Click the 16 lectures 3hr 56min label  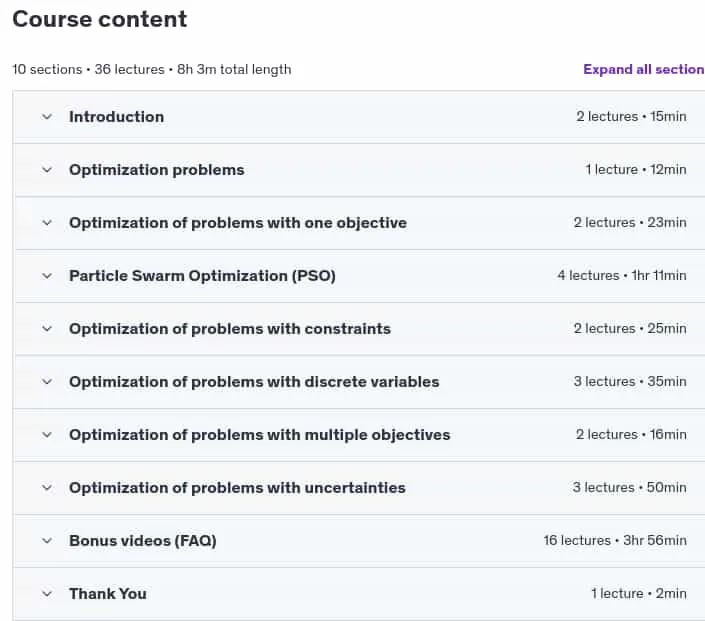point(615,541)
